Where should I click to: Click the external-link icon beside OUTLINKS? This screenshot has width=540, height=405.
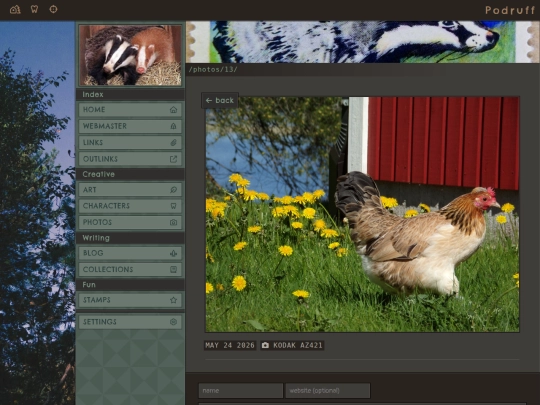pyautogui.click(x=173, y=159)
